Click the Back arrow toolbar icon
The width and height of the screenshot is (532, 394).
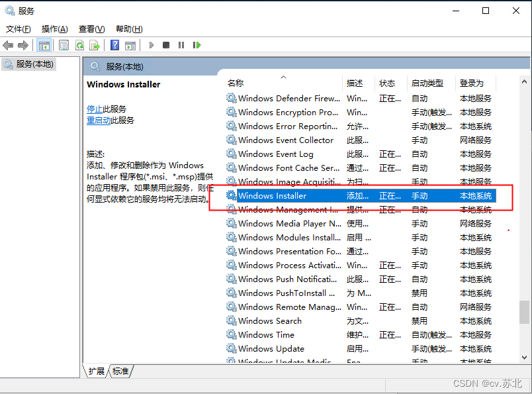point(8,45)
